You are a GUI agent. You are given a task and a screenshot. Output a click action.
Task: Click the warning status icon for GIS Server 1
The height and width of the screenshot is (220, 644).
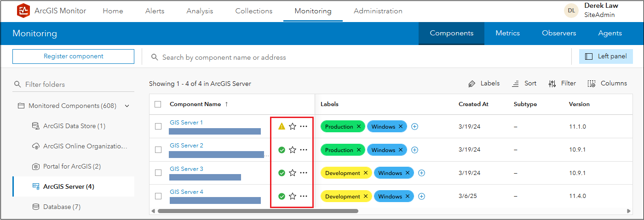coord(282,126)
